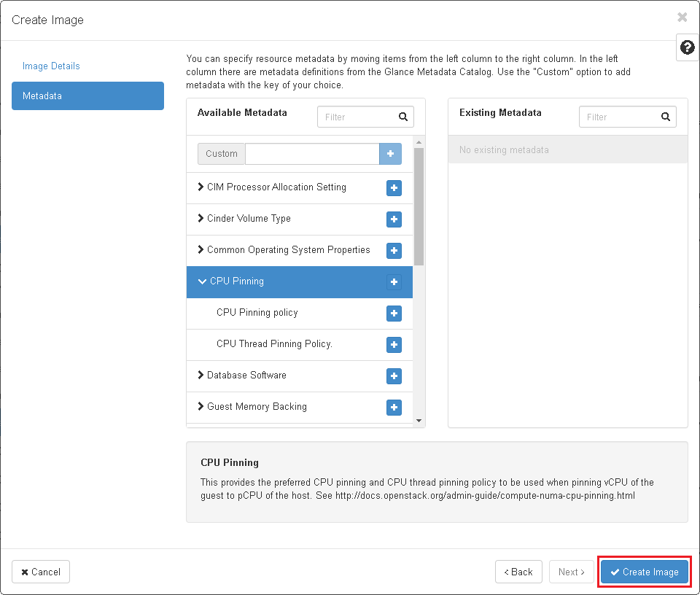Add Cinder Volume Type metadata via plus icon
This screenshot has height=595, width=700.
tap(394, 219)
